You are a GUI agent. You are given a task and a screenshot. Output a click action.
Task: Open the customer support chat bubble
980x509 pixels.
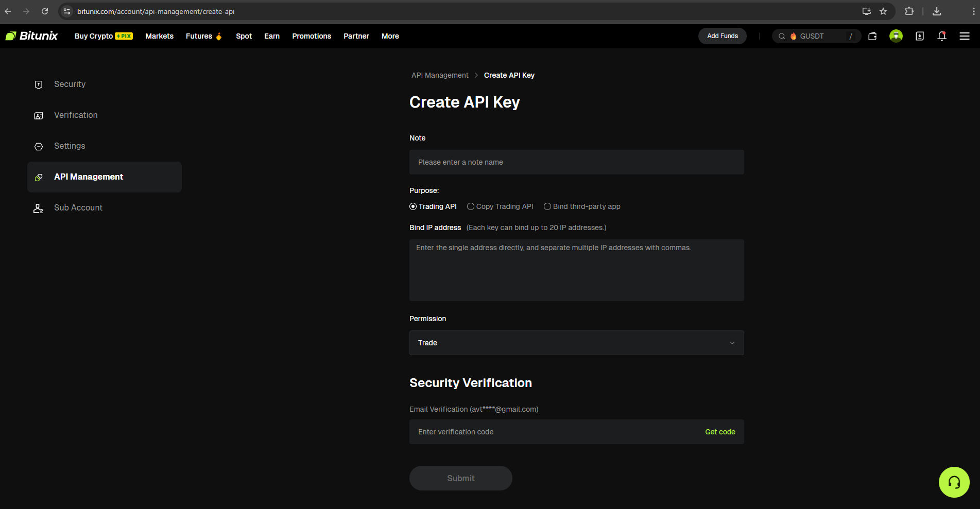(954, 482)
